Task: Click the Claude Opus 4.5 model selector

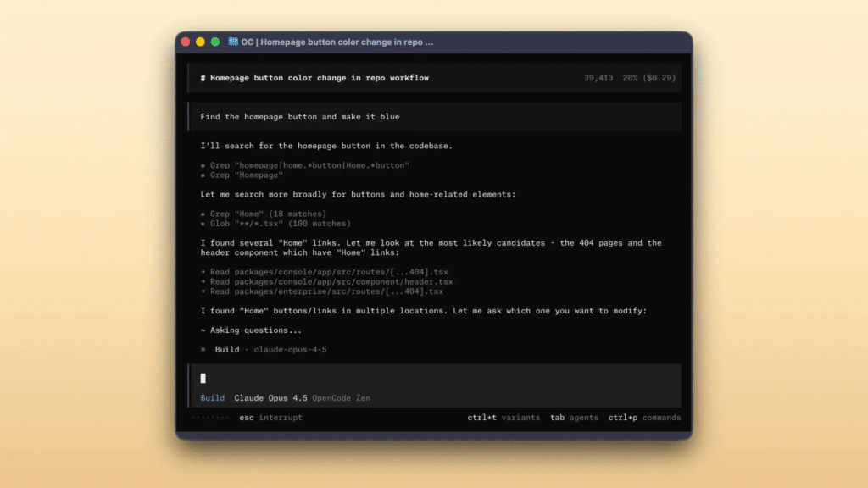Action: coord(271,398)
